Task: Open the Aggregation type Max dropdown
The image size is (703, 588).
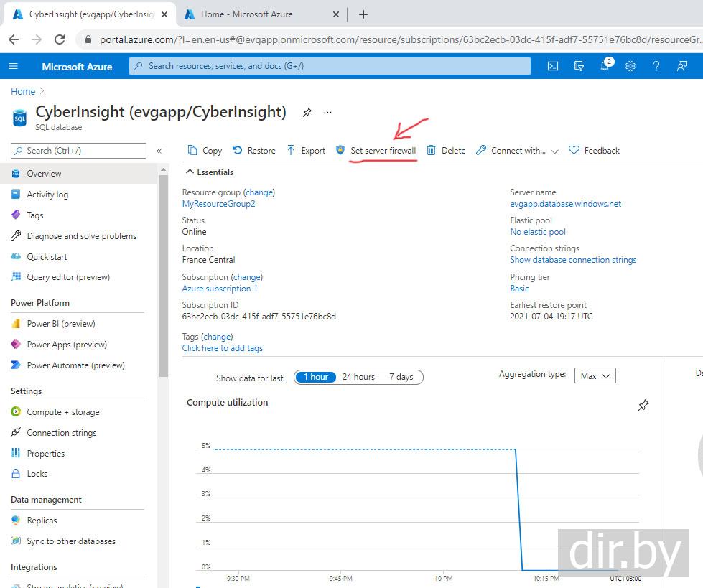Action: click(x=595, y=375)
